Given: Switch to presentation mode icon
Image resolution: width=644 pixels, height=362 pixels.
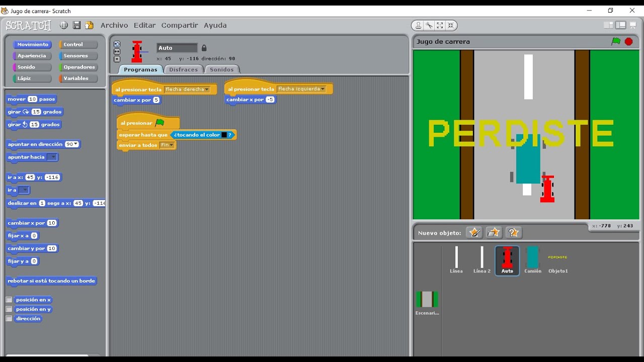Looking at the screenshot, I should pos(633,25).
